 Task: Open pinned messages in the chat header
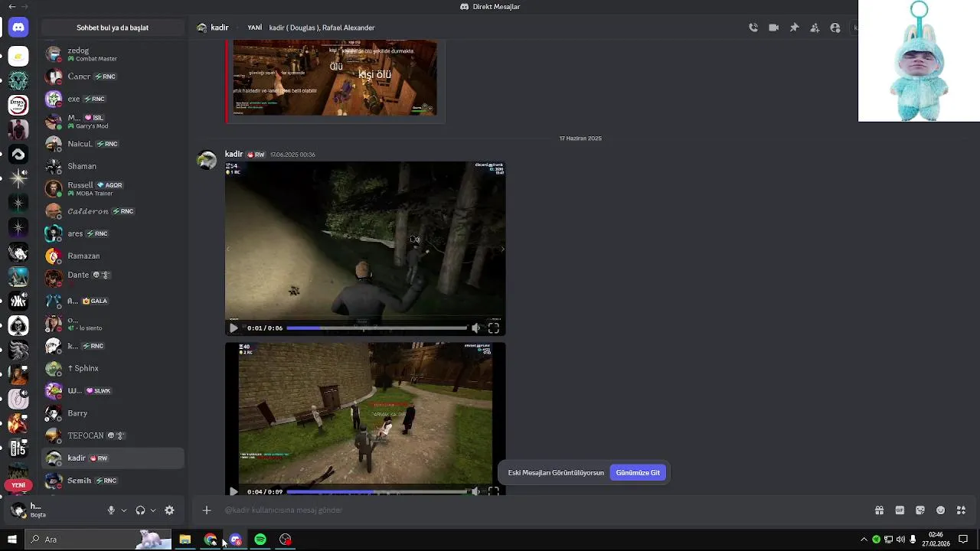pyautogui.click(x=794, y=28)
